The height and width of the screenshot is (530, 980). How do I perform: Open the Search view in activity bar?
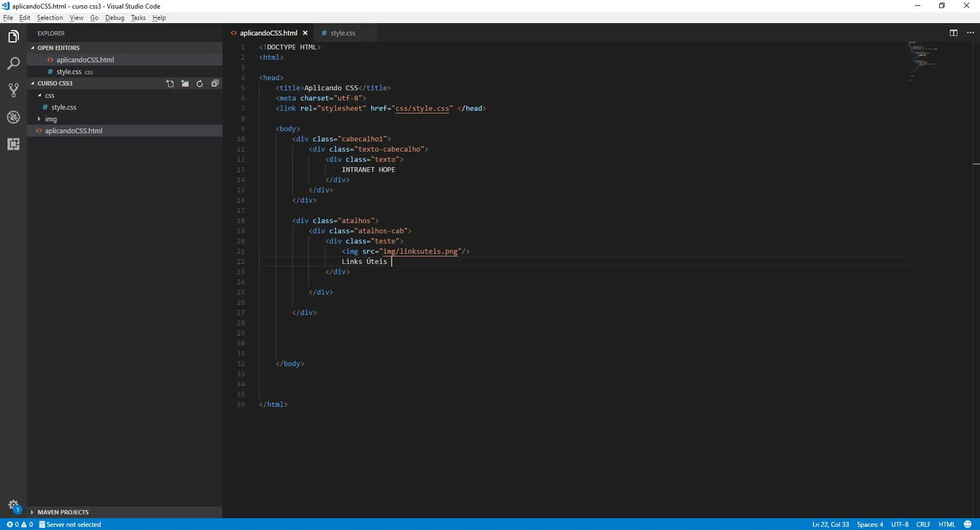13,63
